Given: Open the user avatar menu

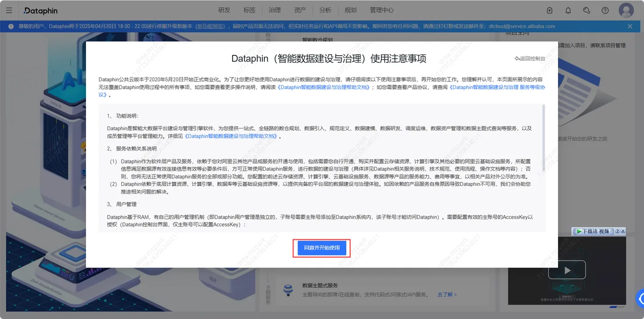Looking at the screenshot, I should (626, 11).
